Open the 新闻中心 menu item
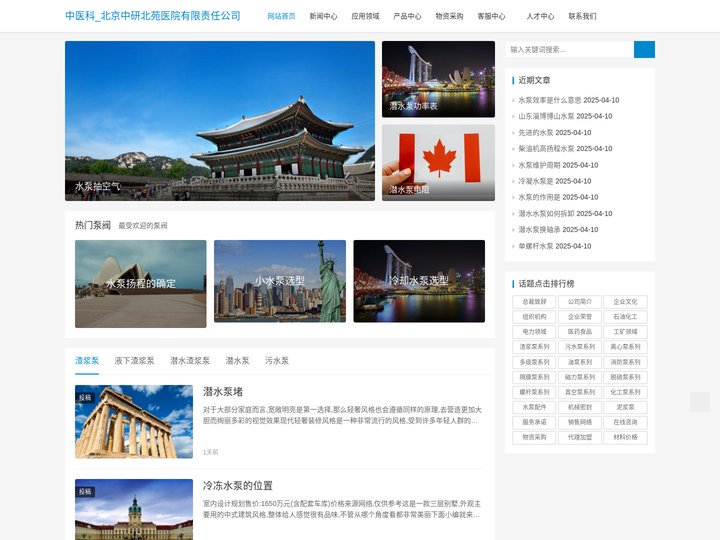720x540 pixels. coord(323,16)
